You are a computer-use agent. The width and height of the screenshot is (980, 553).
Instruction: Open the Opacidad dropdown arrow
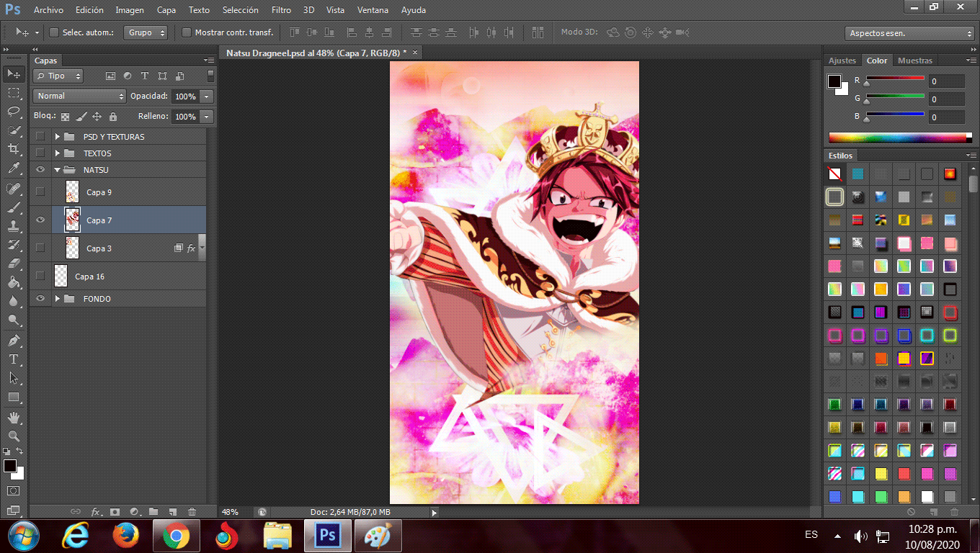(207, 96)
